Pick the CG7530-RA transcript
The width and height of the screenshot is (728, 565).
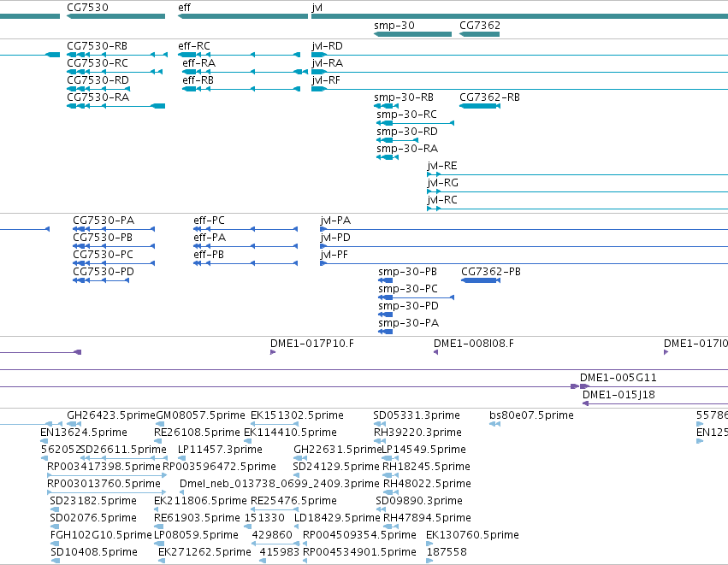(x=115, y=106)
